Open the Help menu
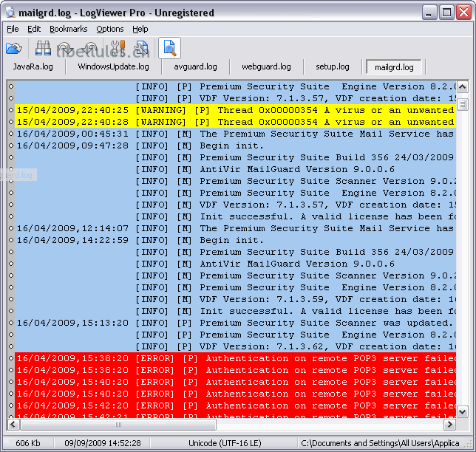The width and height of the screenshot is (476, 452). 140,29
